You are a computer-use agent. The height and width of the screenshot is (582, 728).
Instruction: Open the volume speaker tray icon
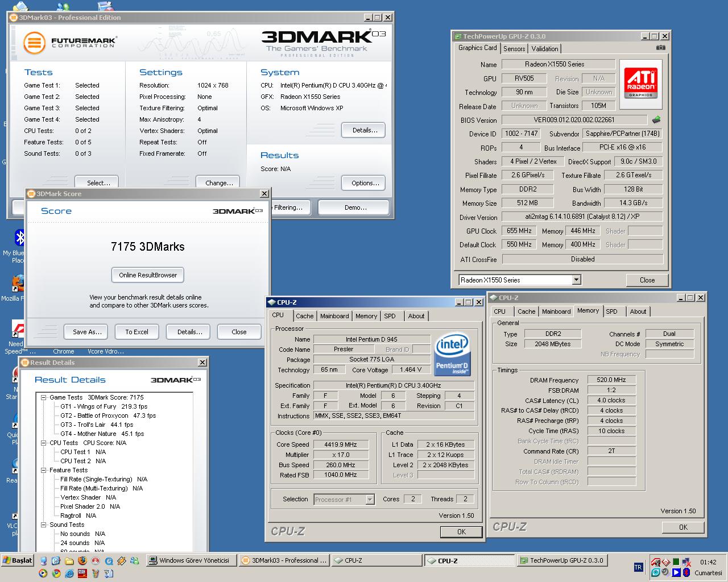(665, 572)
